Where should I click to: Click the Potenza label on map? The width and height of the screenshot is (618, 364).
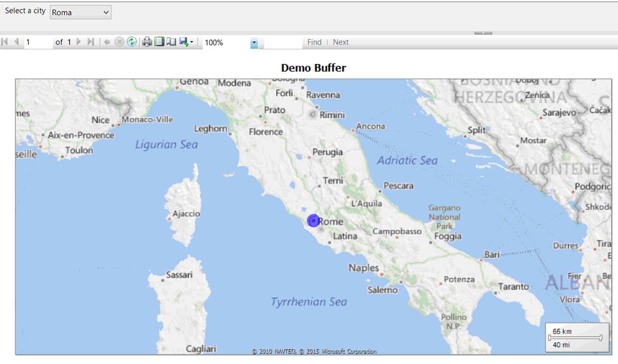click(459, 279)
